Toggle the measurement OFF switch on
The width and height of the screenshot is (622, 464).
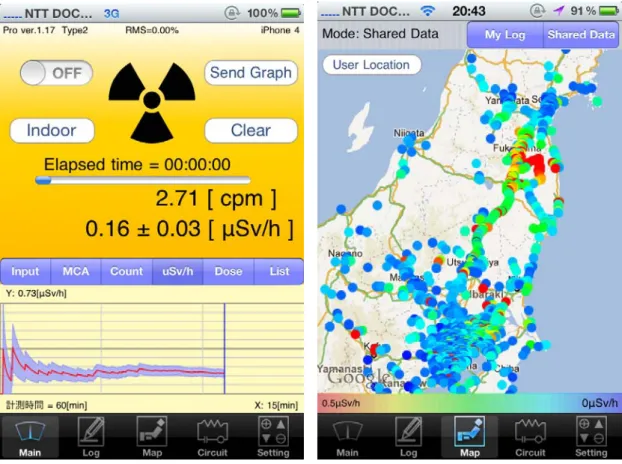point(56,73)
